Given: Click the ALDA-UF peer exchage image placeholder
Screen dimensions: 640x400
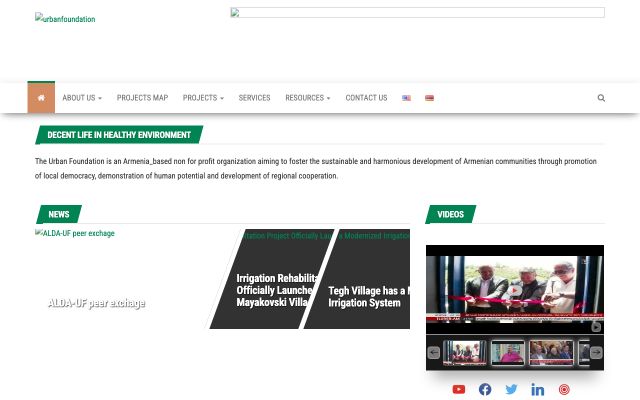Looking at the screenshot, I should [x=75, y=233].
